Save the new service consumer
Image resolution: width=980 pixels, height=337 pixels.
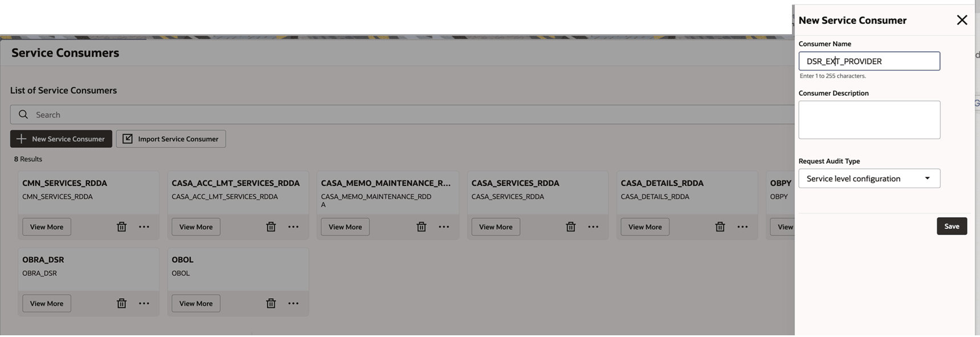952,226
